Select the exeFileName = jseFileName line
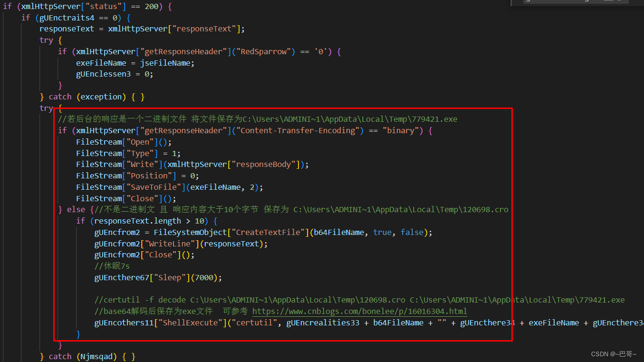 click(x=135, y=63)
